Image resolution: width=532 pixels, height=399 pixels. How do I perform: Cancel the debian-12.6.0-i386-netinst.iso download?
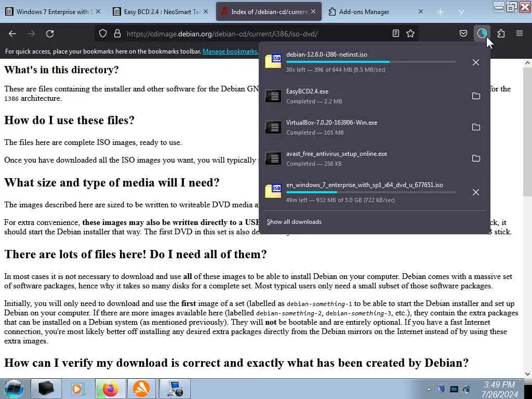476,62
